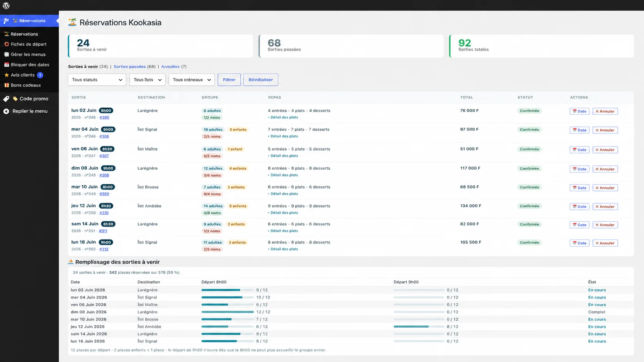Click Annuler for the mer 04 Juin outing

click(605, 130)
